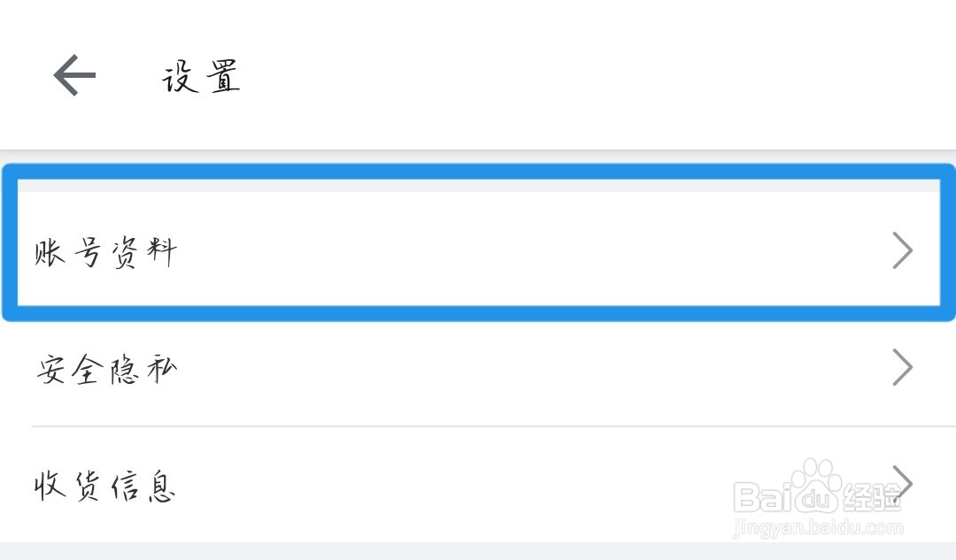Click the 设置 page title

pos(202,78)
